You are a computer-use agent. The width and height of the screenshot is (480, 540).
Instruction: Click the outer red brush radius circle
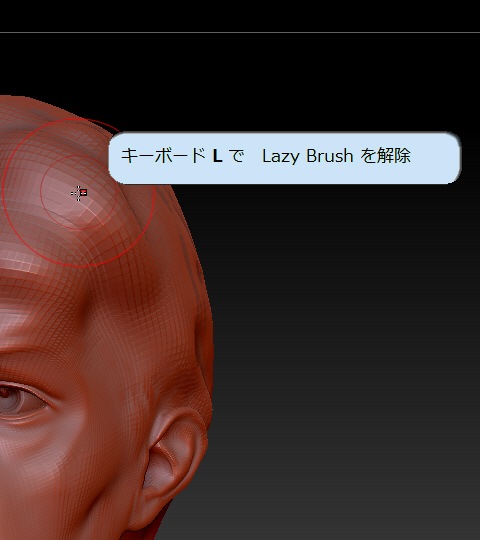click(x=154, y=193)
